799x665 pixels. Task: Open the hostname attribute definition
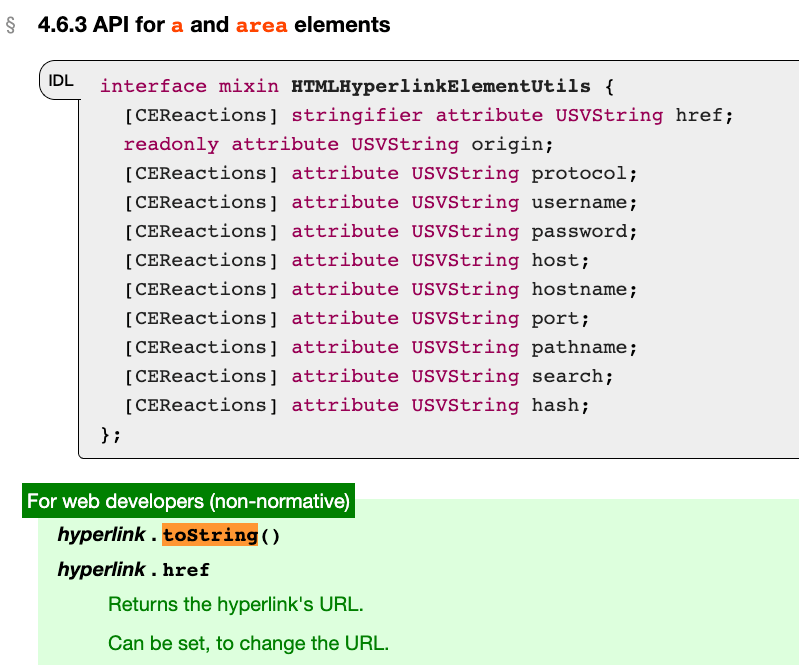(579, 289)
